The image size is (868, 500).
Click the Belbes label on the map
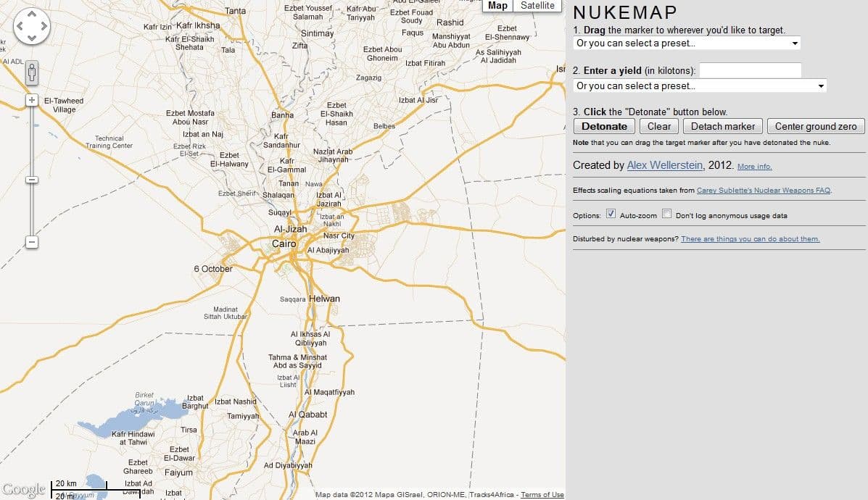click(x=384, y=126)
